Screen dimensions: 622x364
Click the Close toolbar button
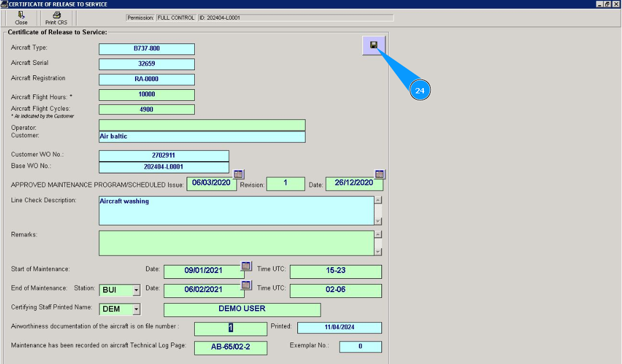(21, 18)
